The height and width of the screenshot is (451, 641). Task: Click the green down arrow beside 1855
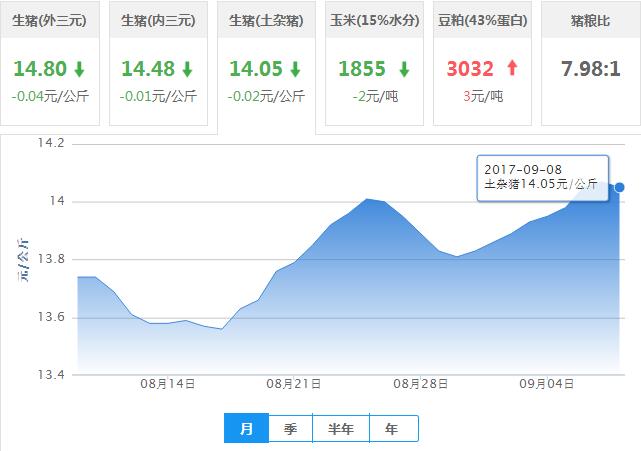tap(403, 70)
